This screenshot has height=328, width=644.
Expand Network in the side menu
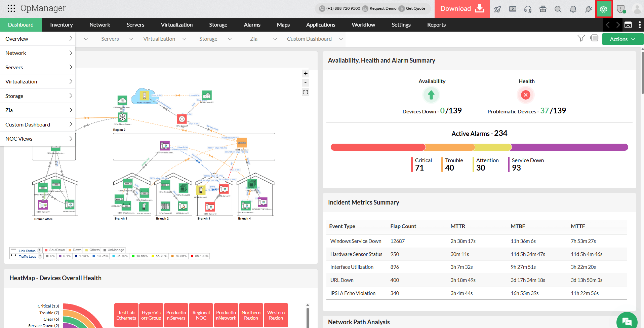coord(38,53)
